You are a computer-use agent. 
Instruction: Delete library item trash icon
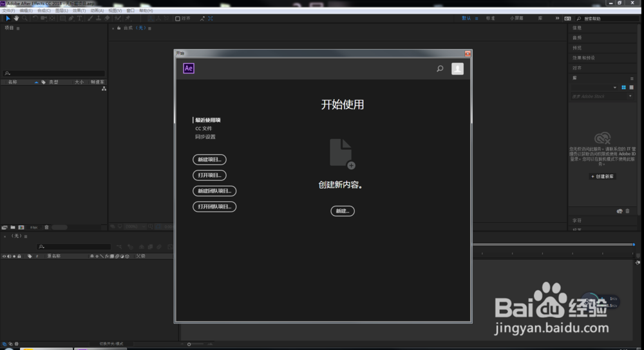point(627,211)
